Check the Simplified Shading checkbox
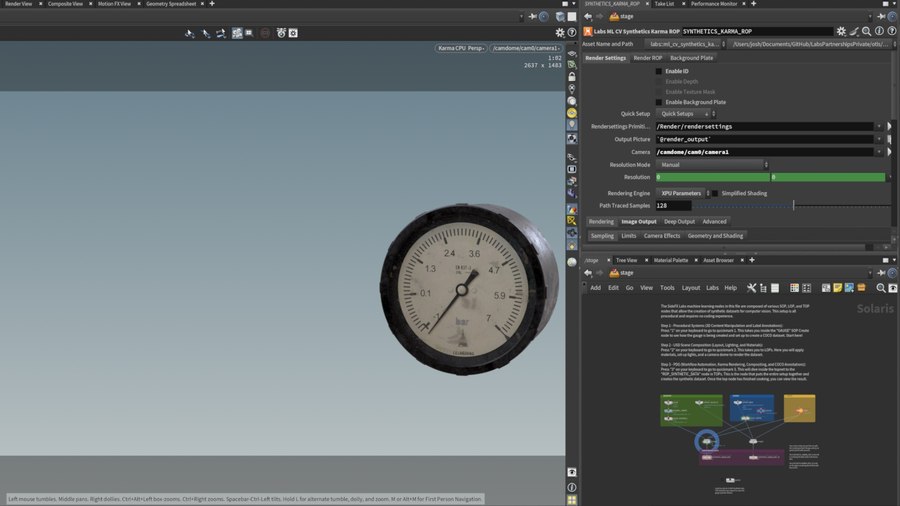Image resolution: width=900 pixels, height=506 pixels. tap(714, 193)
